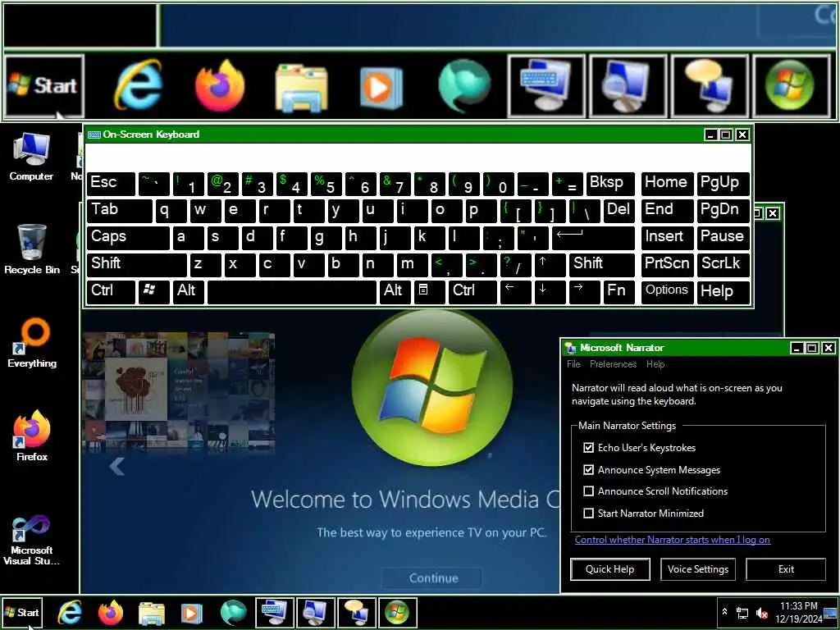This screenshot has height=630, width=840.
Task: Switch to Narrator on bottom taskbar
Action: [357, 612]
